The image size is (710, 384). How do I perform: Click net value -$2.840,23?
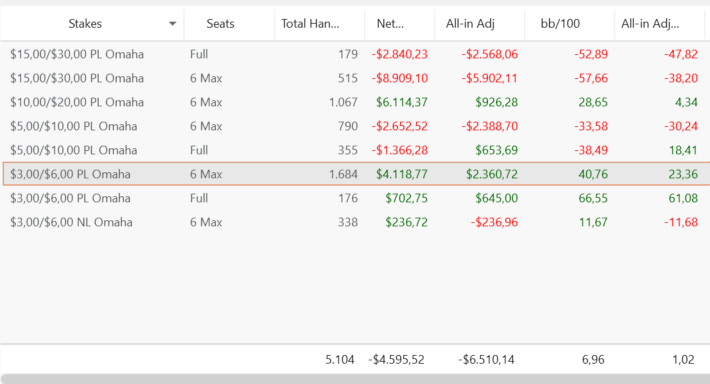399,54
